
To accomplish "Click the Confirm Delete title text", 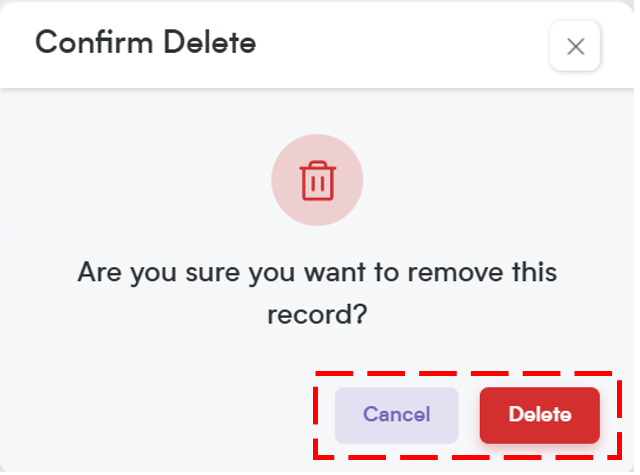I will pyautogui.click(x=146, y=42).
